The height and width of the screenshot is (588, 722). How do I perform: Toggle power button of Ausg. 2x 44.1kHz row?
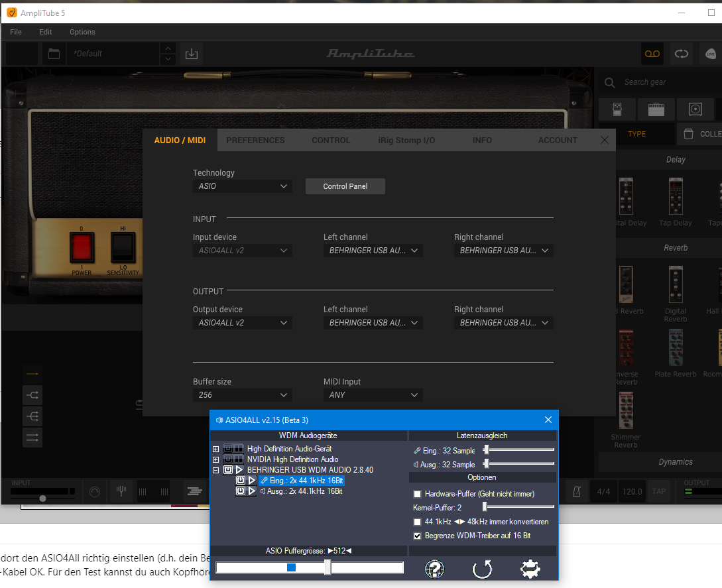coord(241,491)
